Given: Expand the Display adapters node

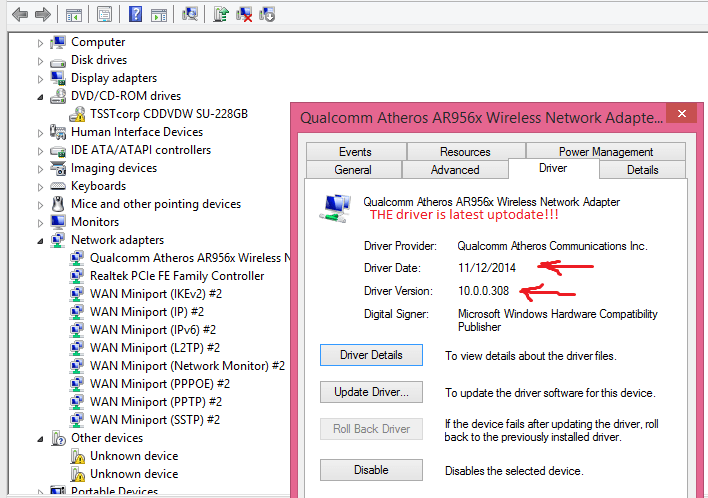Looking at the screenshot, I should click(x=41, y=78).
